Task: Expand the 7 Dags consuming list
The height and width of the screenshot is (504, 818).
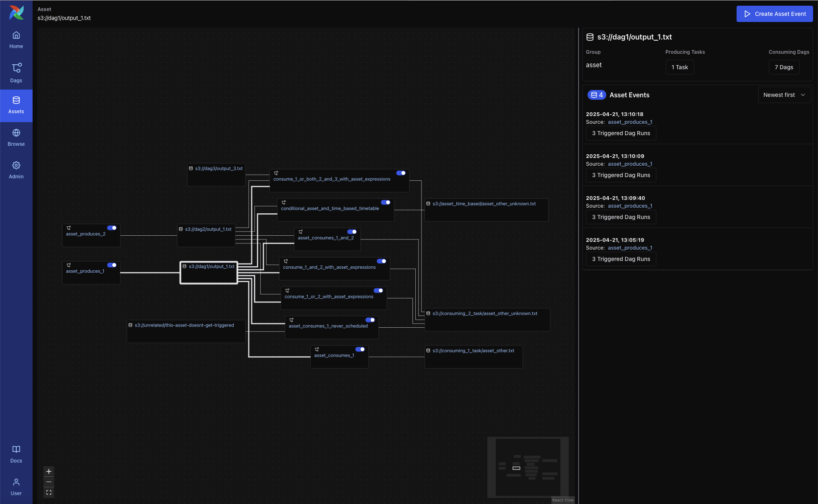Action: [784, 67]
